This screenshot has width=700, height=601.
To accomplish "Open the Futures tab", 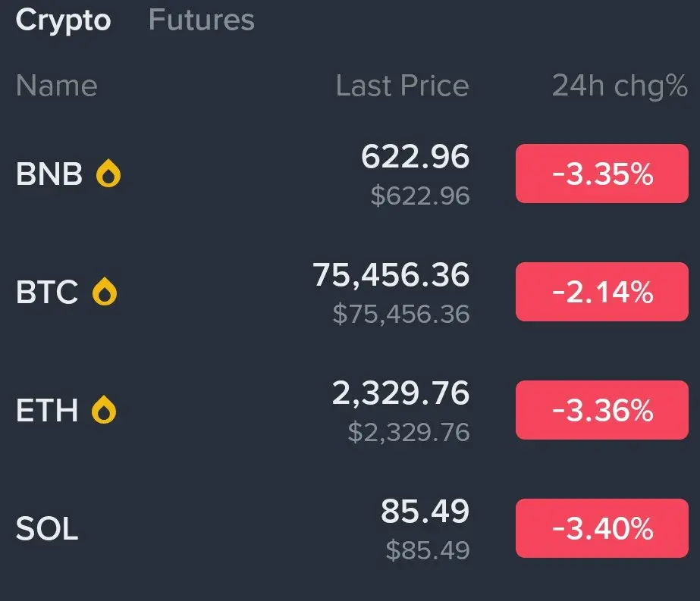I will click(x=201, y=20).
